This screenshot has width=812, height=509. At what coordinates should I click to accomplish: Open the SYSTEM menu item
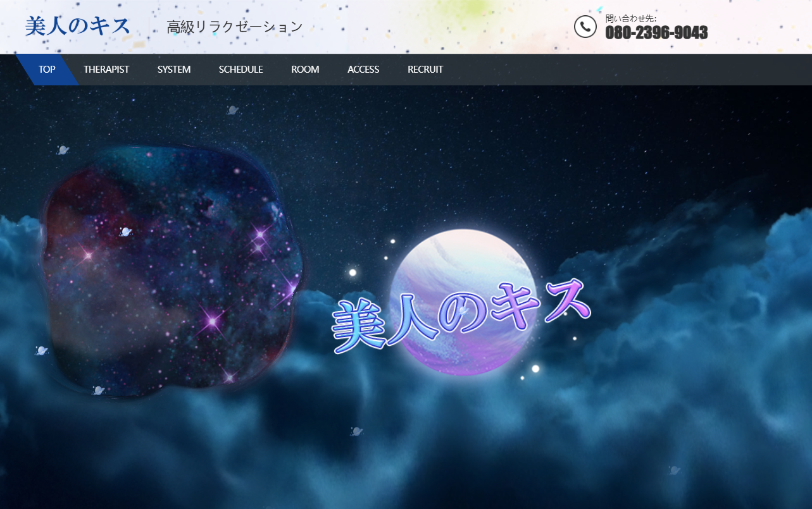click(174, 70)
